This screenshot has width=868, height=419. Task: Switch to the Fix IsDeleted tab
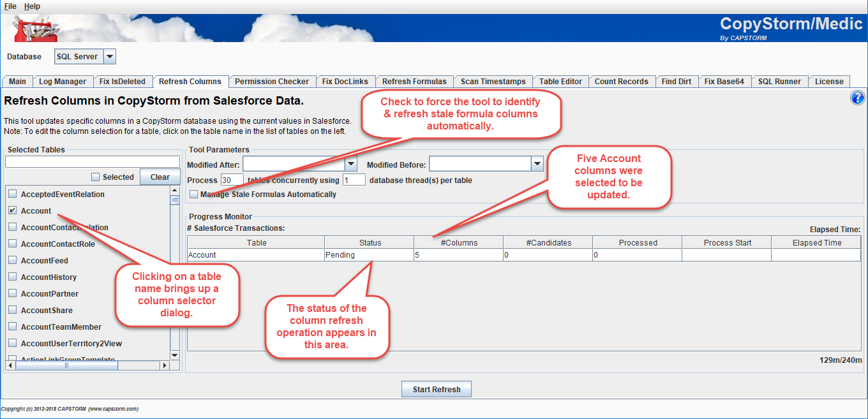tap(123, 82)
